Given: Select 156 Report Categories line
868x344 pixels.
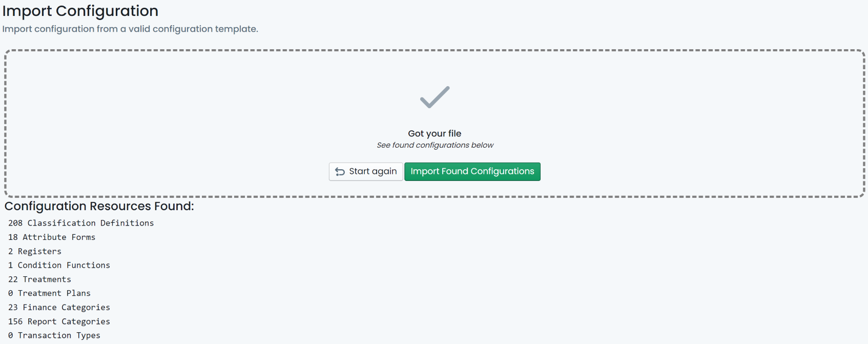Looking at the screenshot, I should coord(59,321).
